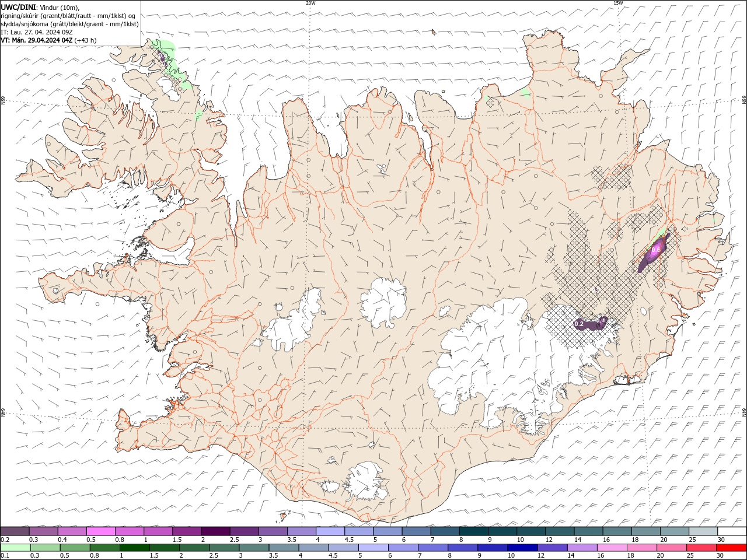The height and width of the screenshot is (560, 747).
Task: Click top legend swatch between 0.2 and 0.3
Action: [x=15, y=531]
